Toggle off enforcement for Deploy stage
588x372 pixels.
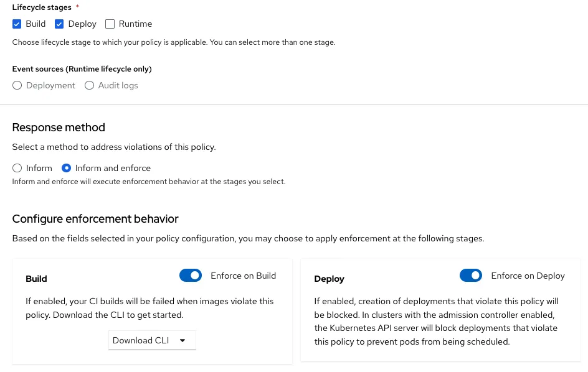[x=471, y=275]
